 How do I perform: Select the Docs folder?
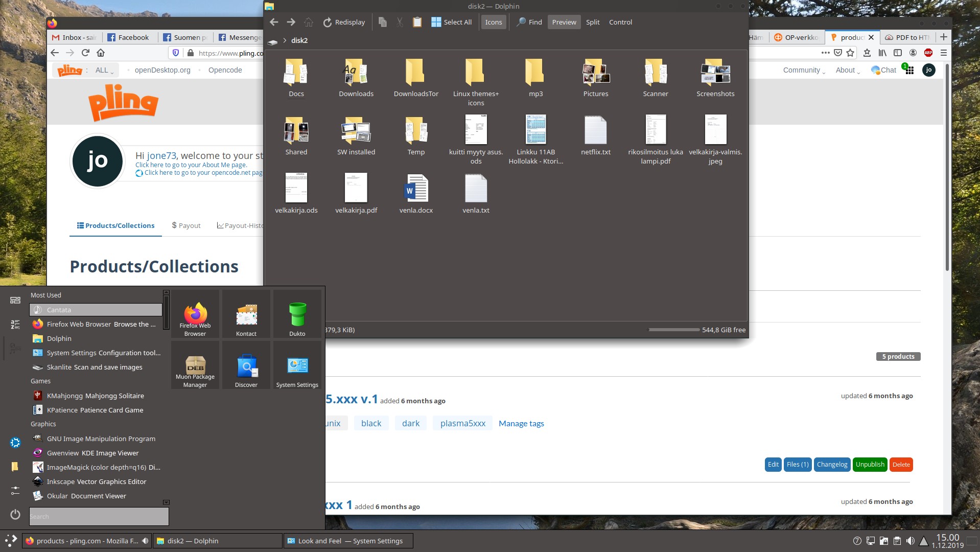(x=296, y=78)
